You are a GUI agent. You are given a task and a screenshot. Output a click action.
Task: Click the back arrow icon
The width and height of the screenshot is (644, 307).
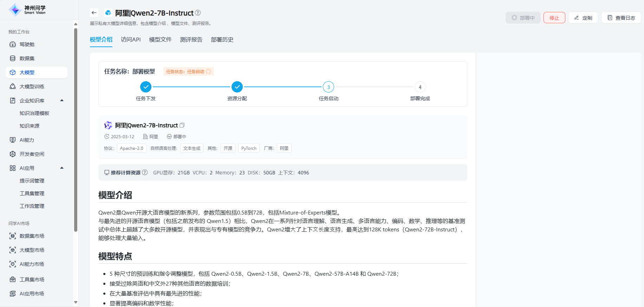point(94,13)
